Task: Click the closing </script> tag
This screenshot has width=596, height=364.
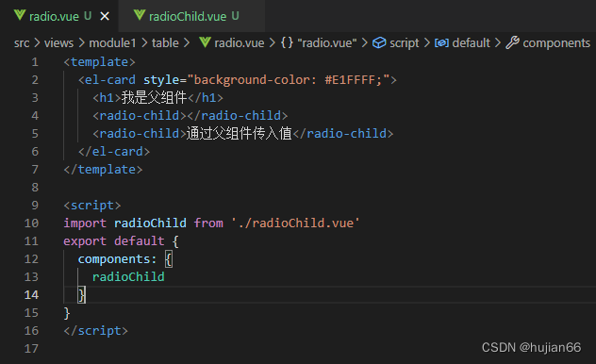Action: (96, 331)
